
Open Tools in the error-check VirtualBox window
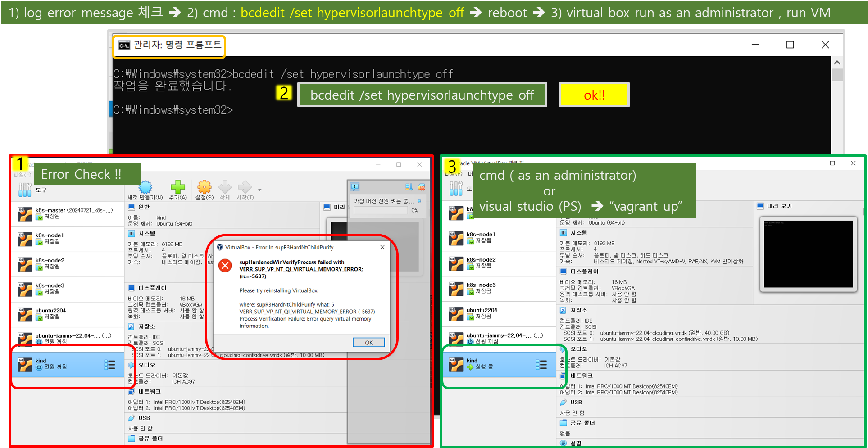[32, 190]
